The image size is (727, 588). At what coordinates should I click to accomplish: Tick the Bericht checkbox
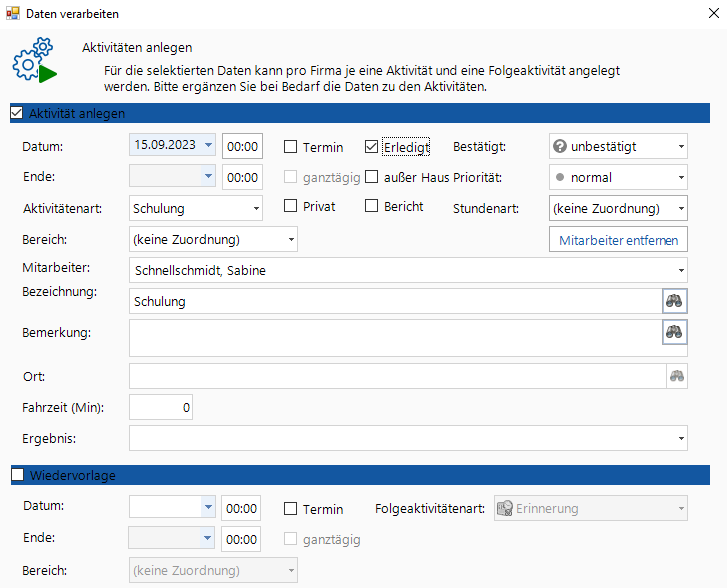pos(372,206)
